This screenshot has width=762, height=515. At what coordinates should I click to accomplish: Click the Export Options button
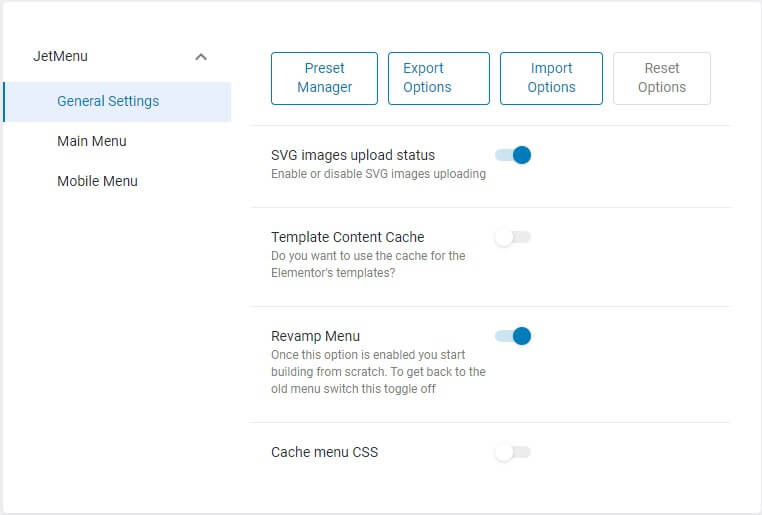click(x=438, y=78)
